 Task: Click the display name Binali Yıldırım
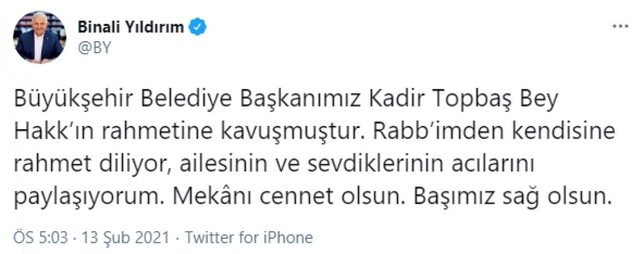click(131, 26)
